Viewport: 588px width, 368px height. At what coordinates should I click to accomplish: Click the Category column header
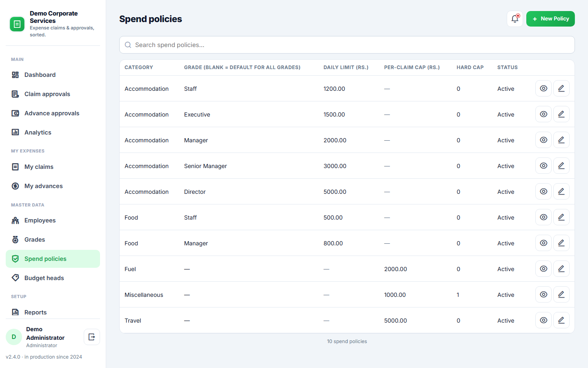point(139,67)
